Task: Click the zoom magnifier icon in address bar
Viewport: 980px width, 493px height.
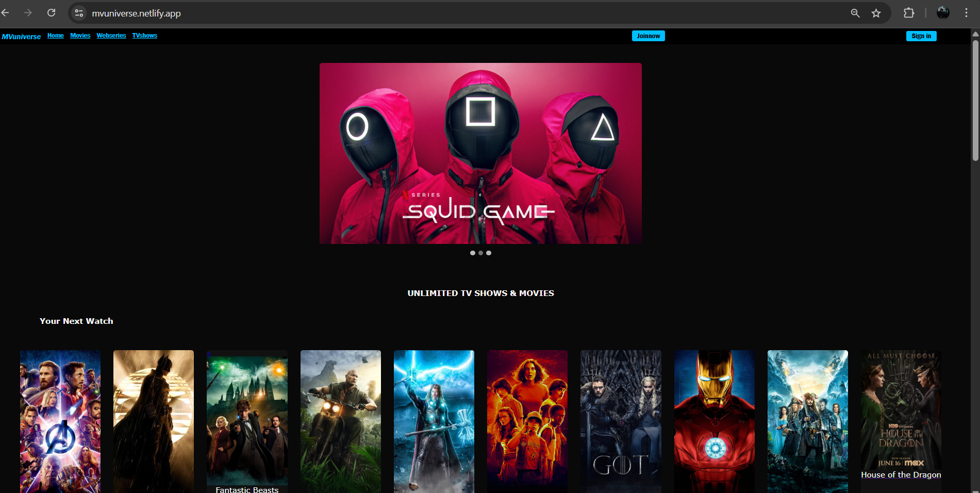Action: coord(855,13)
